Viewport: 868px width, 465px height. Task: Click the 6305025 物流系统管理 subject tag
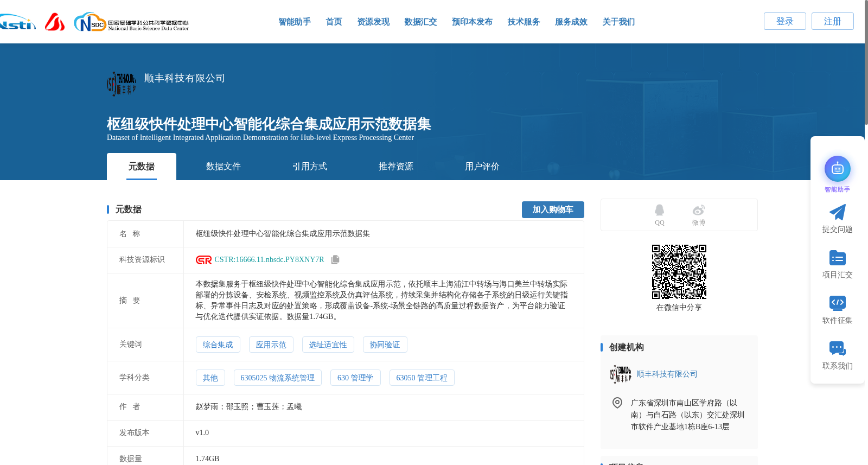coord(278,378)
